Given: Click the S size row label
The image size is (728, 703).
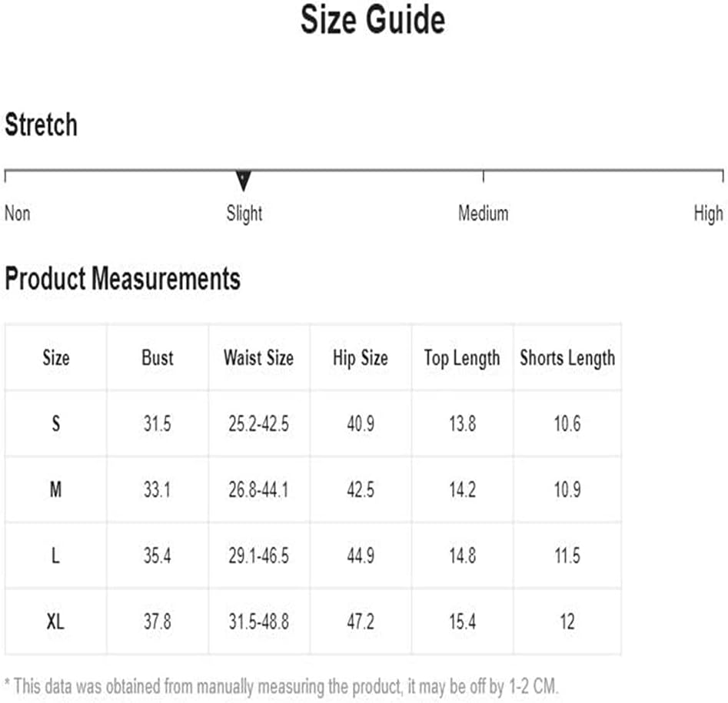Looking at the screenshot, I should pyautogui.click(x=55, y=423).
